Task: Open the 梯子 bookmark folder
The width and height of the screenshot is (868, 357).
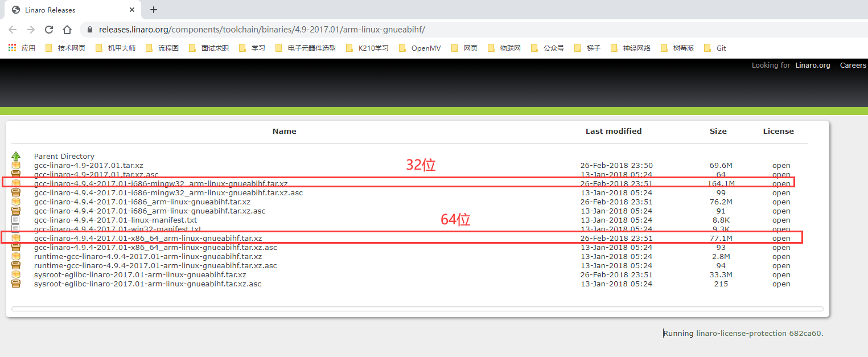Action: coord(587,48)
